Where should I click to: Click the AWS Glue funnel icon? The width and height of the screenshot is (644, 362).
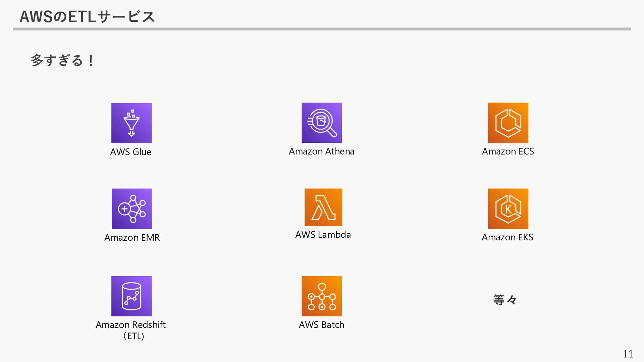click(x=131, y=123)
